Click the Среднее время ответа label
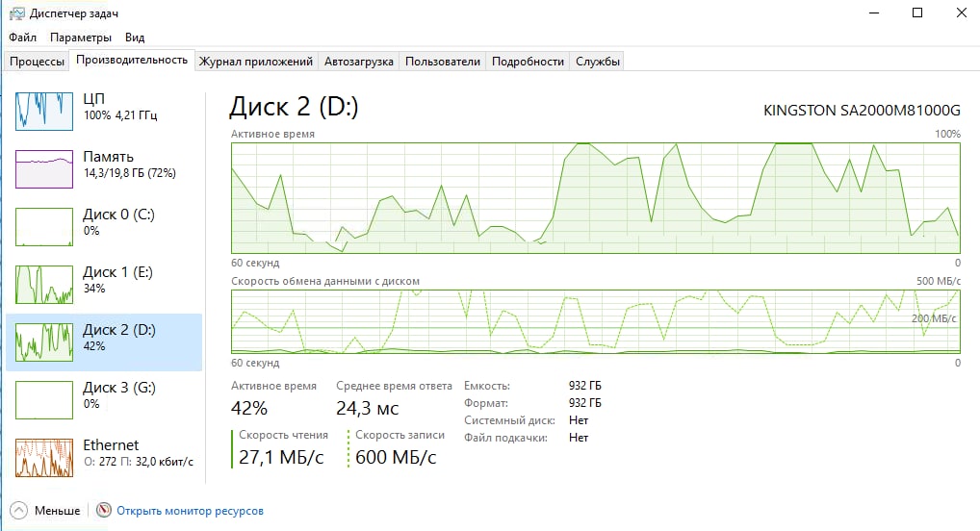The width and height of the screenshot is (980, 531). (394, 386)
